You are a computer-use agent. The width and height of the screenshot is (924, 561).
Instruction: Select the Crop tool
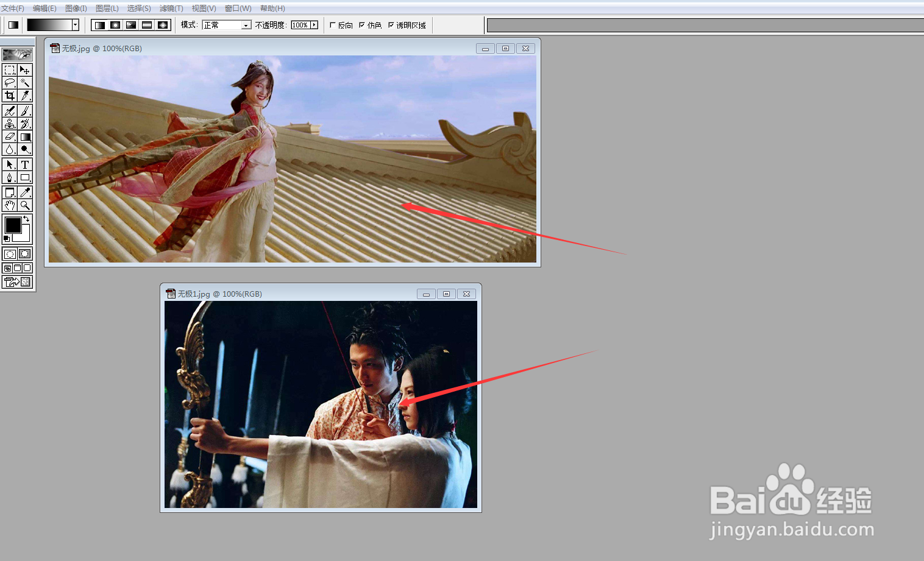[10, 96]
